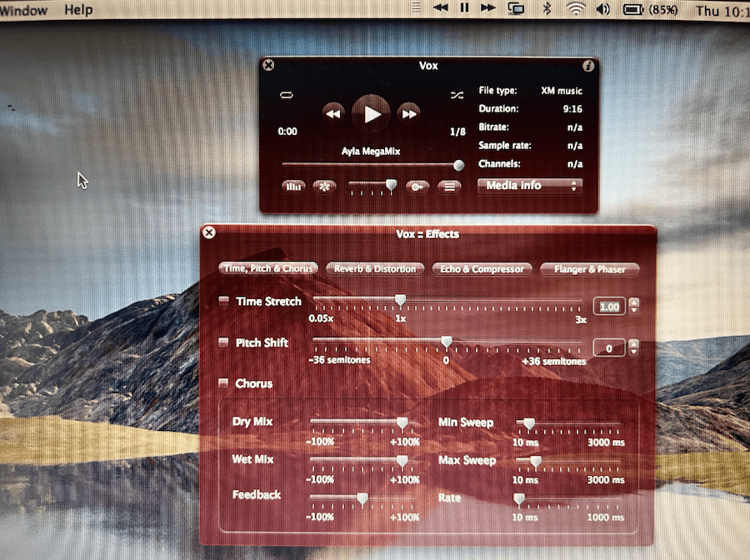
Task: Open the Window menu
Action: [24, 10]
